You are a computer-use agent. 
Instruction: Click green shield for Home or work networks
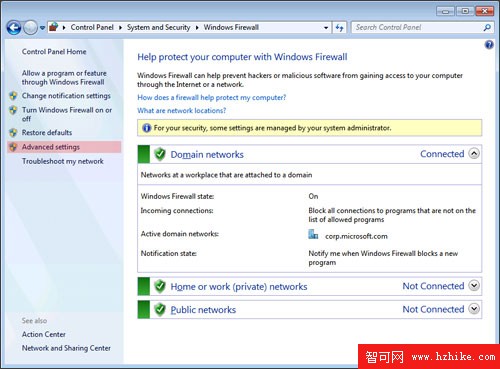pos(160,286)
